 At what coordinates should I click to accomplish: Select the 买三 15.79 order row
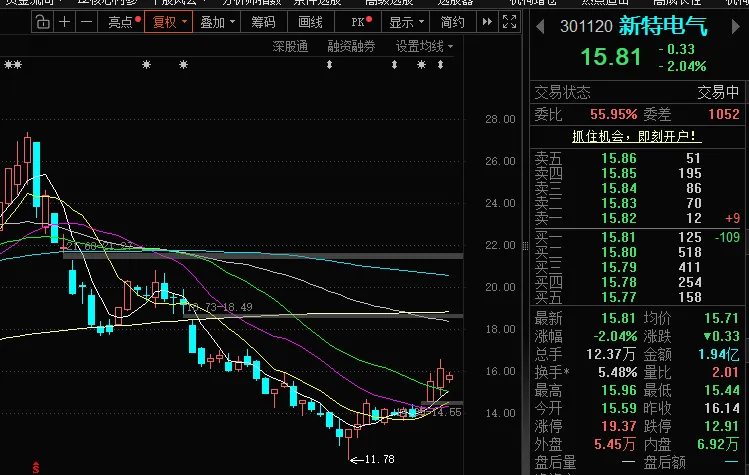pos(637,267)
